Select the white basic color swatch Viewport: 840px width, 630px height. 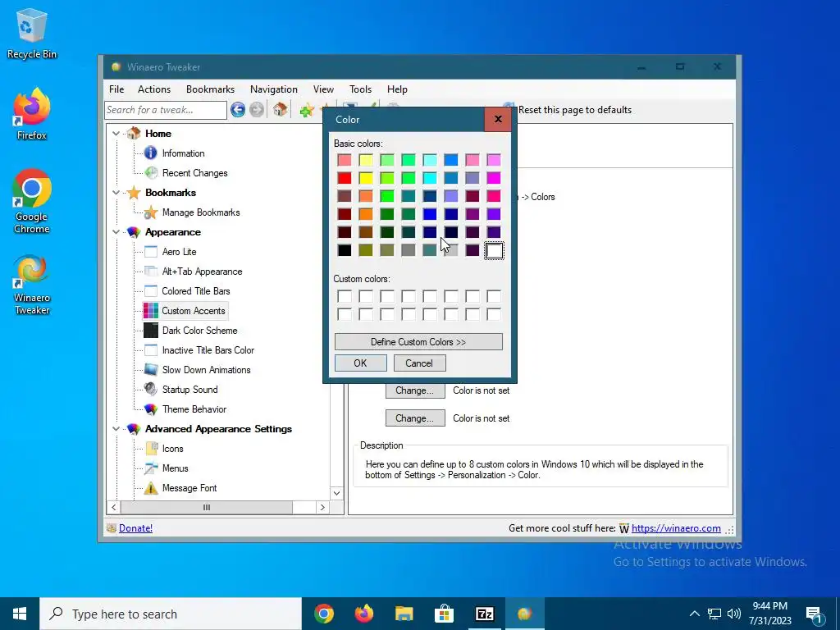(x=494, y=250)
